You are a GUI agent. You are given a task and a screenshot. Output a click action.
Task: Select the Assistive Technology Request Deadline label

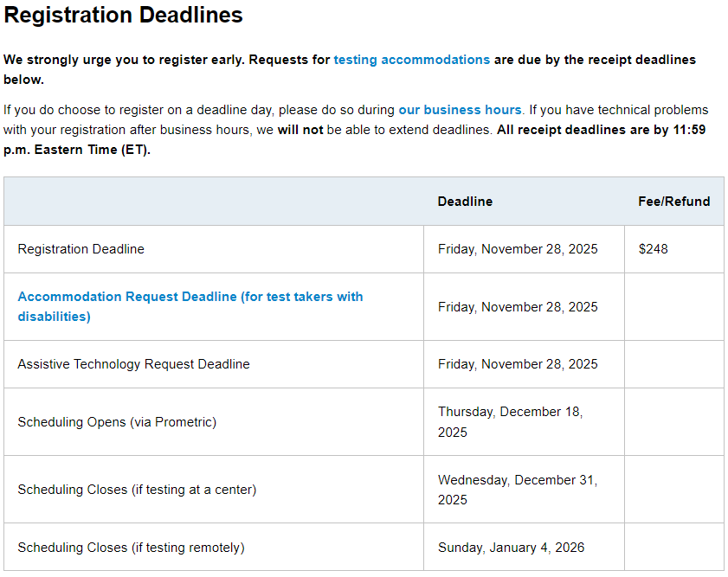133,364
